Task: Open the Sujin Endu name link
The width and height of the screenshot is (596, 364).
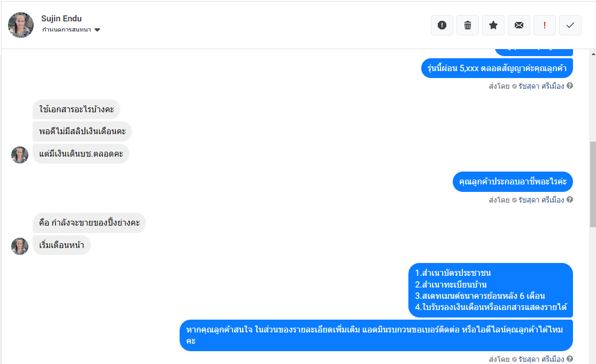Action: [x=61, y=18]
